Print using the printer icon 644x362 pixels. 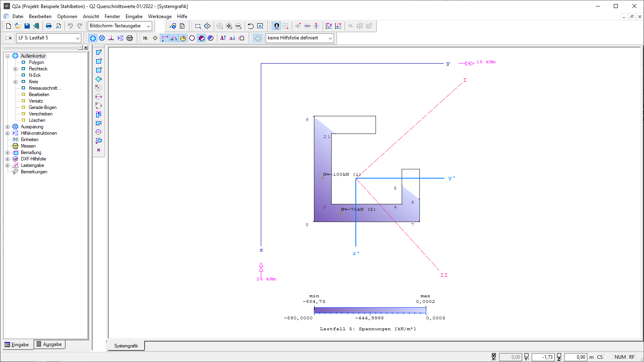49,26
